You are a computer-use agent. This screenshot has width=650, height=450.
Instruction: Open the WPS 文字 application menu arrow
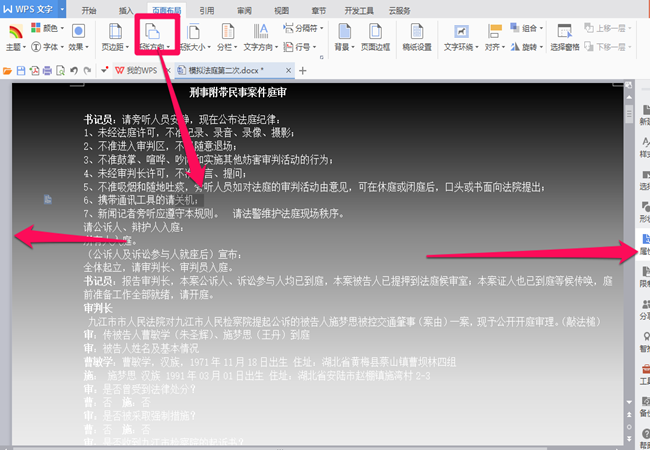(x=62, y=9)
